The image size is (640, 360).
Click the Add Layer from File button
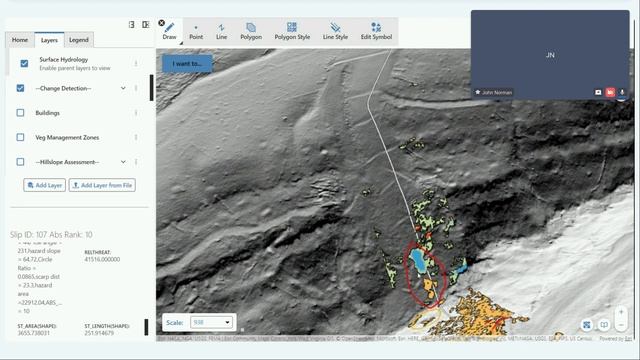point(102,185)
